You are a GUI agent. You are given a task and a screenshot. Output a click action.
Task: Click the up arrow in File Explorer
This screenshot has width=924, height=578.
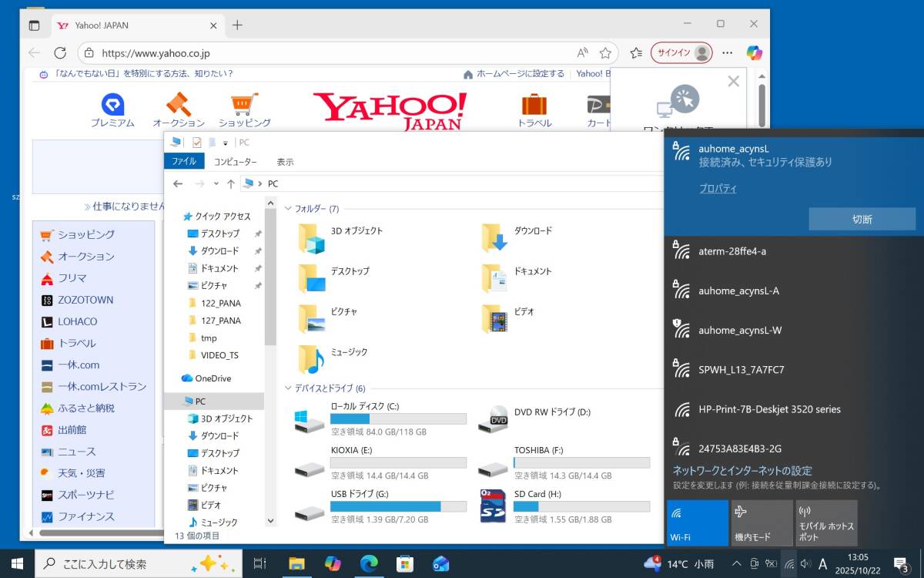point(230,184)
